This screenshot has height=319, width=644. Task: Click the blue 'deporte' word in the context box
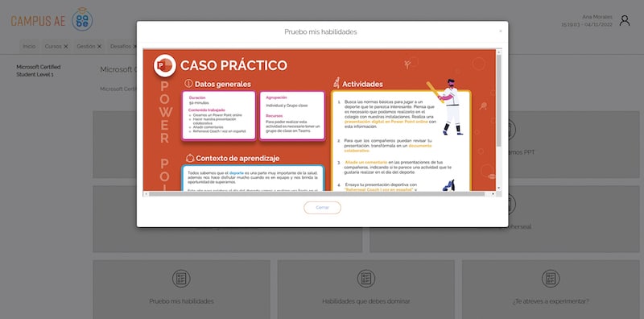click(236, 173)
